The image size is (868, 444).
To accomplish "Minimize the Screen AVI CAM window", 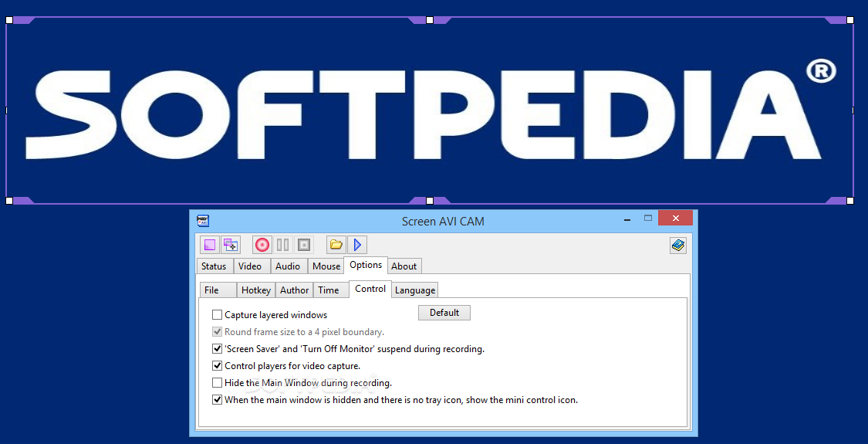I will 627,219.
